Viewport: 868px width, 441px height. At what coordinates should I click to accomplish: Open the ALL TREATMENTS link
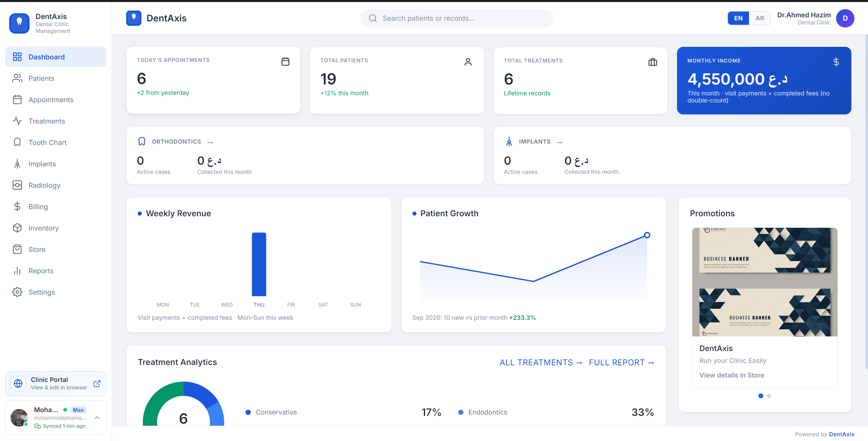pos(541,362)
